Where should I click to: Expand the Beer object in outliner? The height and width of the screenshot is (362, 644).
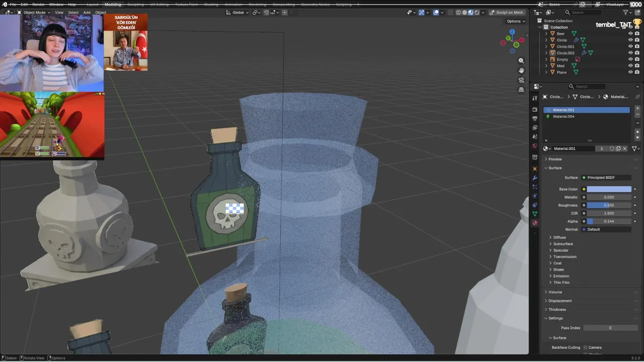[x=546, y=34]
